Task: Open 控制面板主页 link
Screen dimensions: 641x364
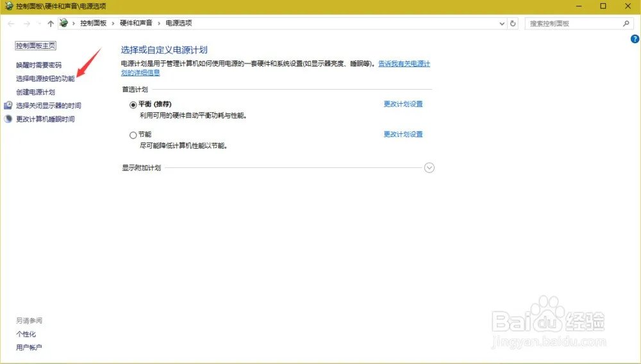Action: pos(35,45)
